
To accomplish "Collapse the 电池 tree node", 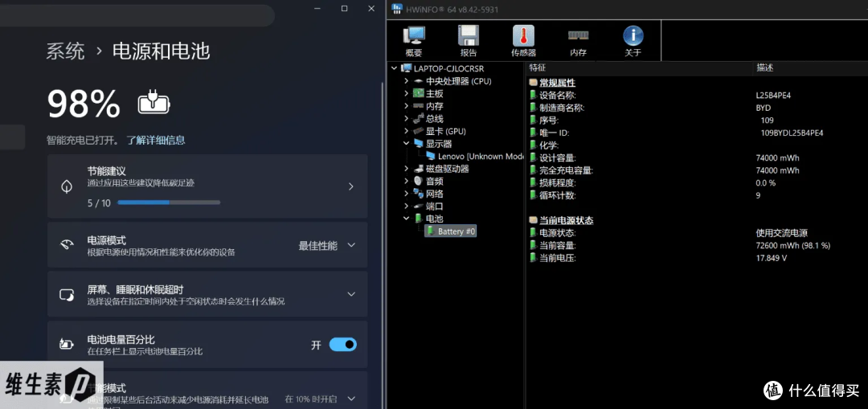I will 407,219.
